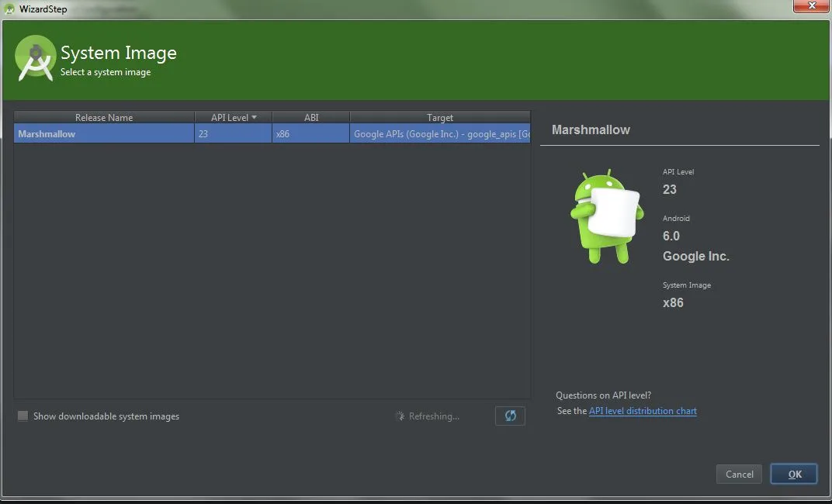Click the API Level 23 value in details
This screenshot has width=832, height=504.
[670, 189]
